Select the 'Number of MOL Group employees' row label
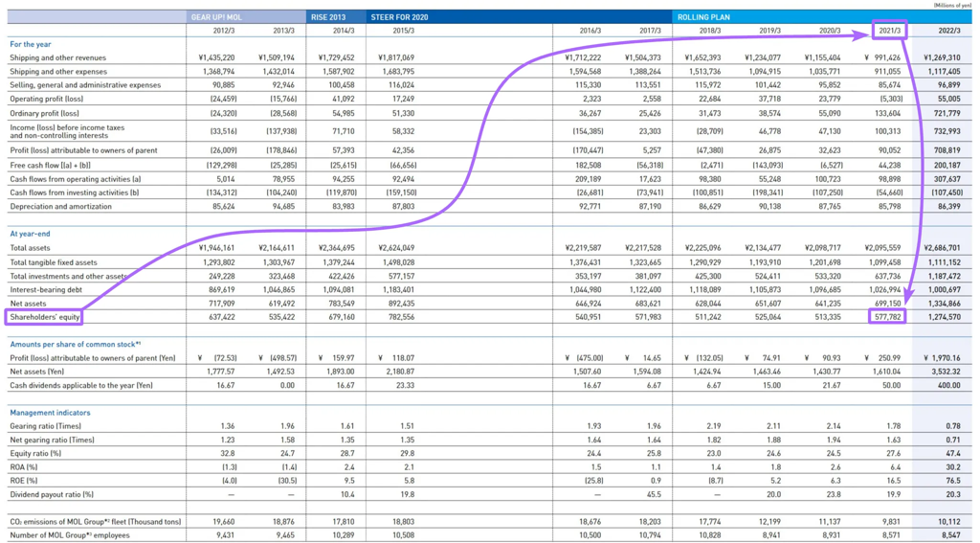 coord(68,535)
